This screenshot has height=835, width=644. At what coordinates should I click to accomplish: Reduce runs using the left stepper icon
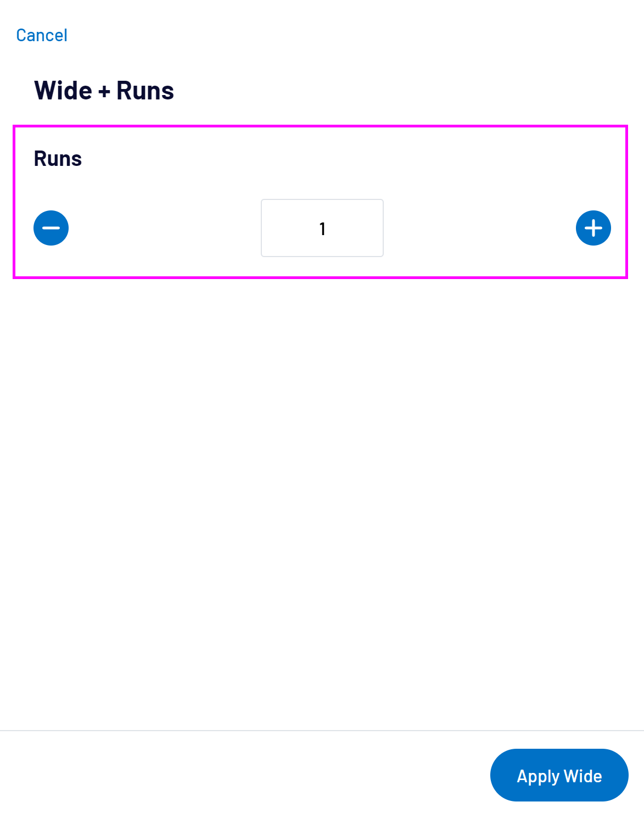pos(51,228)
